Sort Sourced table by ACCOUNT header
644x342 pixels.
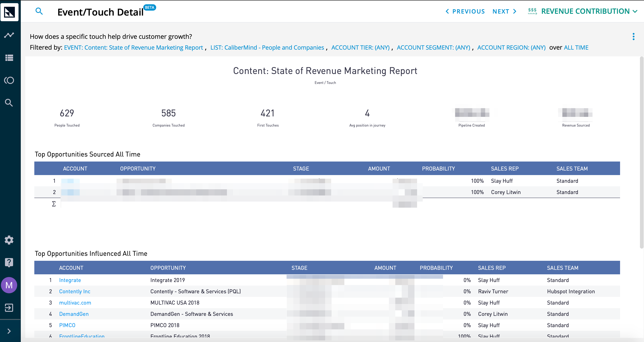pyautogui.click(x=75, y=169)
